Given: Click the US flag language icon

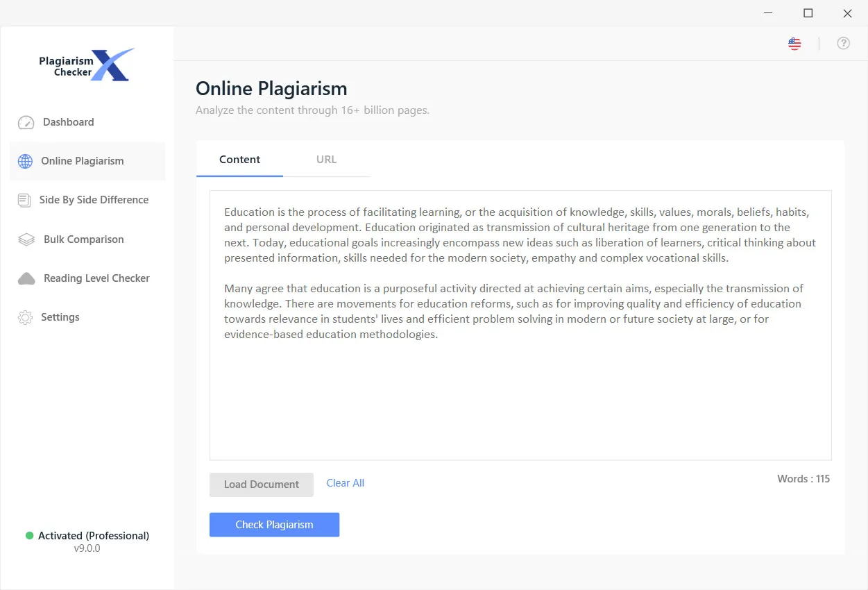Looking at the screenshot, I should pos(794,43).
